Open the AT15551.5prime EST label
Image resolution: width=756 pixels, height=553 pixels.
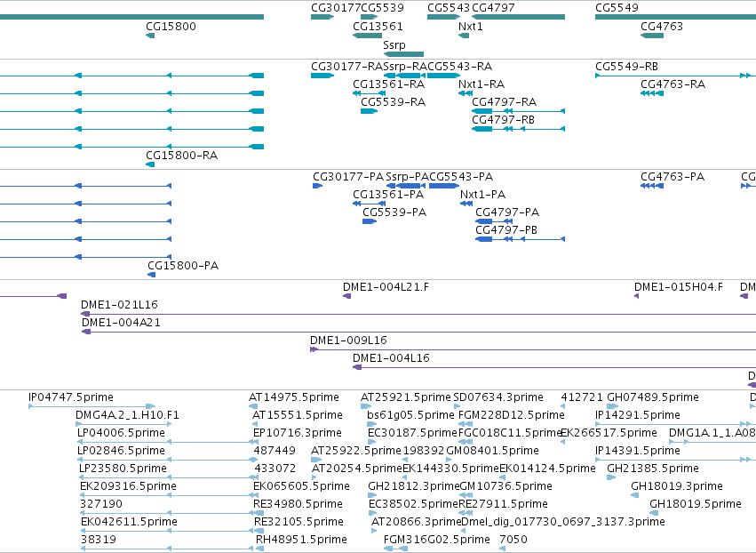pyautogui.click(x=298, y=415)
